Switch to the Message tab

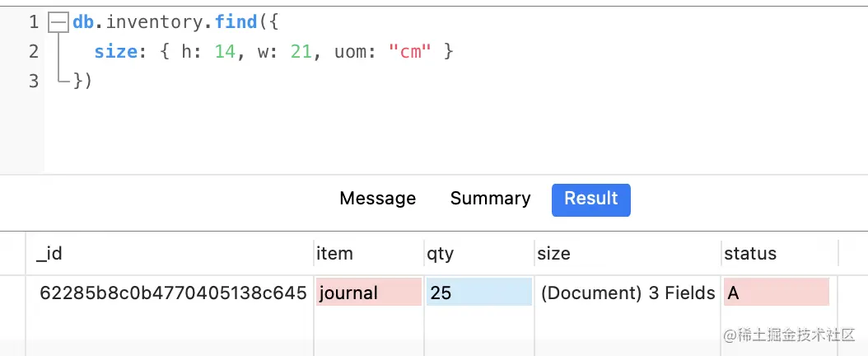(x=377, y=199)
